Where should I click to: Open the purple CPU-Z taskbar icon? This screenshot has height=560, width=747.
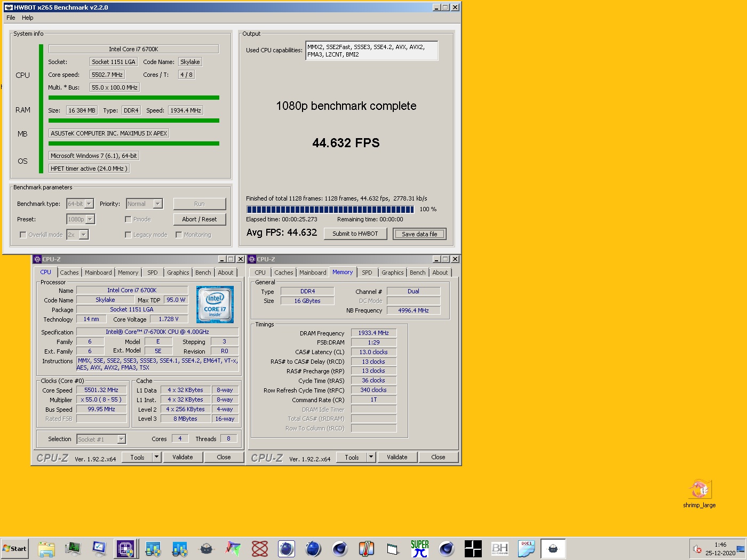click(x=125, y=549)
